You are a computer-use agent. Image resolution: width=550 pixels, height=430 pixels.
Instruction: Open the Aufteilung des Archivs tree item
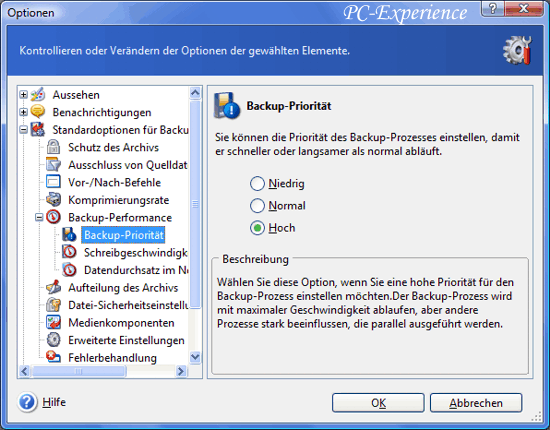[x=123, y=288]
